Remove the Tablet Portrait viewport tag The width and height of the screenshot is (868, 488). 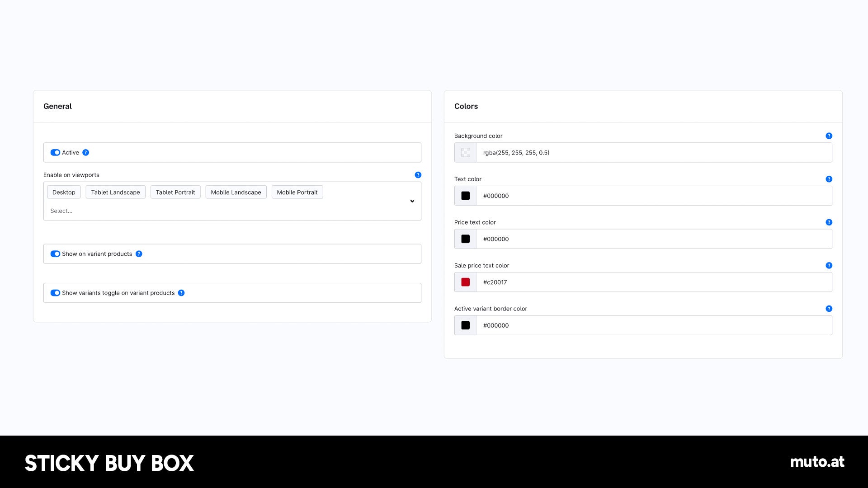point(175,192)
